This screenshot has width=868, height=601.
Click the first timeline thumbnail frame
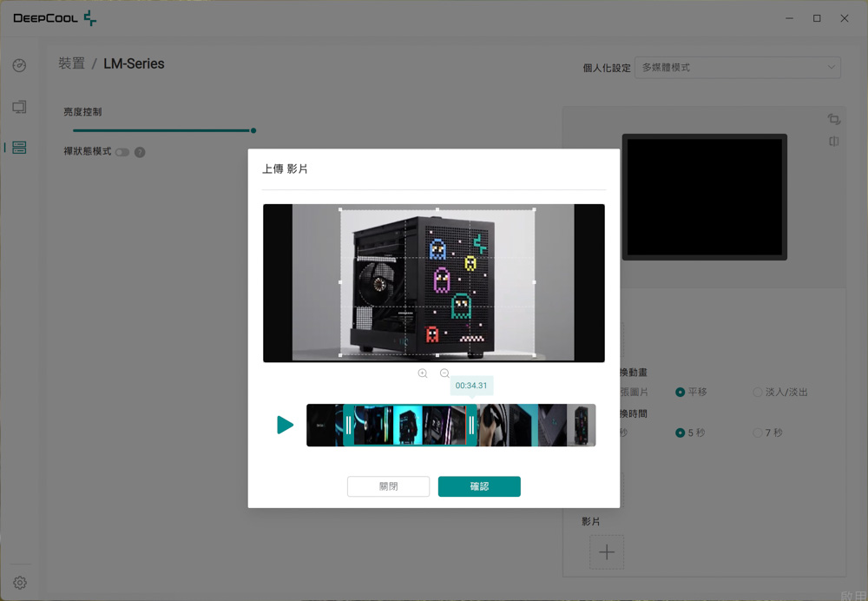(x=321, y=425)
